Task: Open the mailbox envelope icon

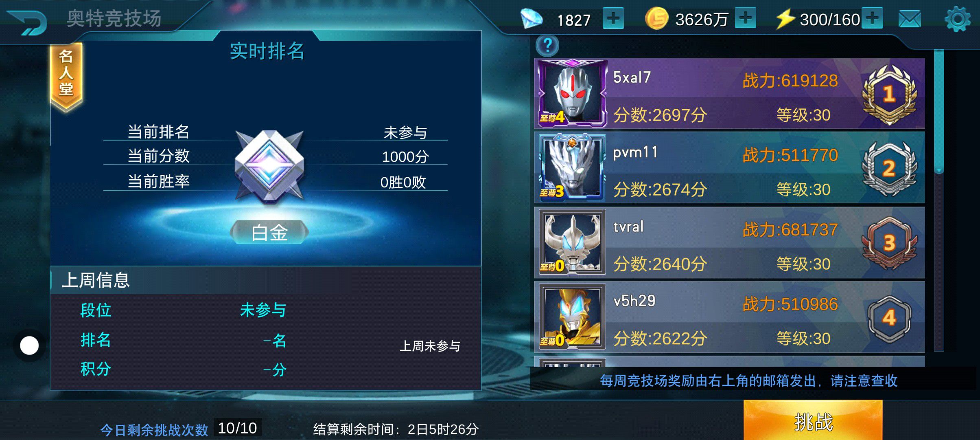Action: 910,19
